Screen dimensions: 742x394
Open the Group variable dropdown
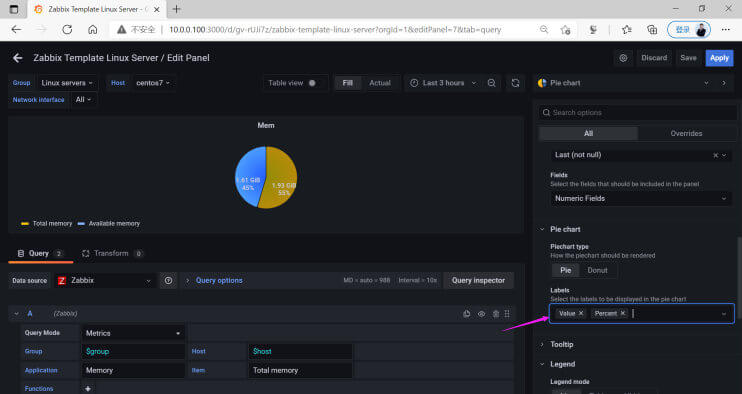(67, 83)
